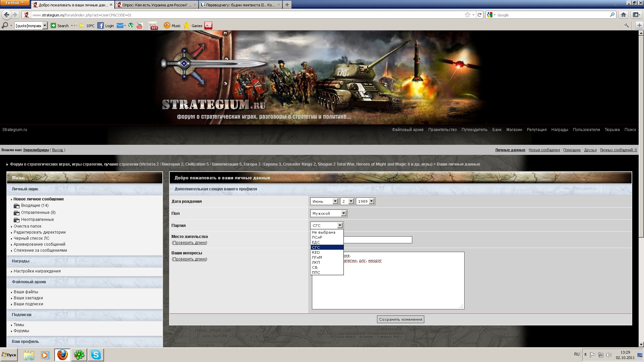This screenshot has height=362, width=644.
Task: Open the browser home page icon
Action: coord(623,15)
